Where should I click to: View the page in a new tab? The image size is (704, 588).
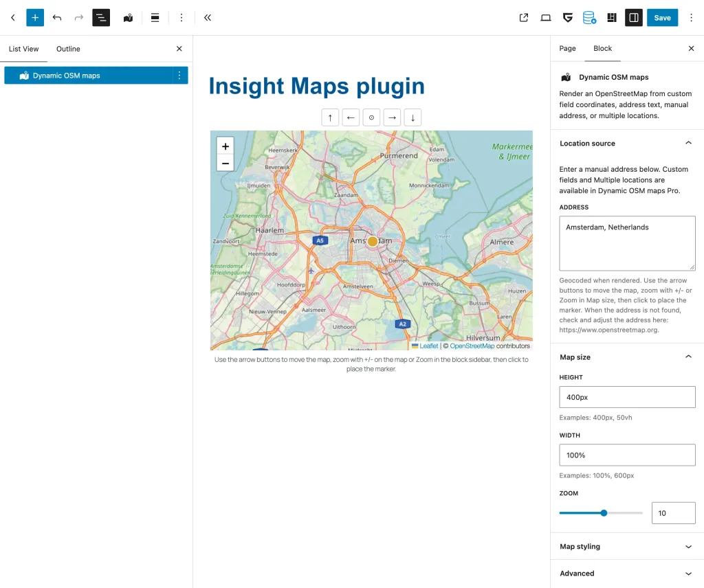tap(523, 17)
